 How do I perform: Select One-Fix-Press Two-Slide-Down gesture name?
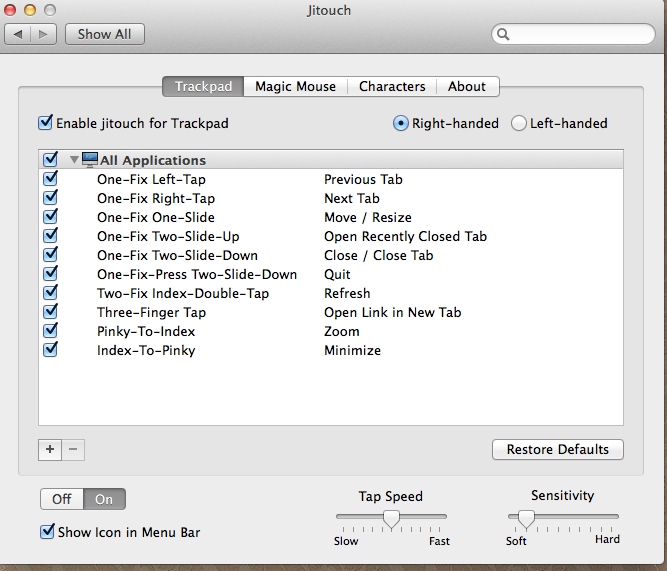tap(197, 274)
